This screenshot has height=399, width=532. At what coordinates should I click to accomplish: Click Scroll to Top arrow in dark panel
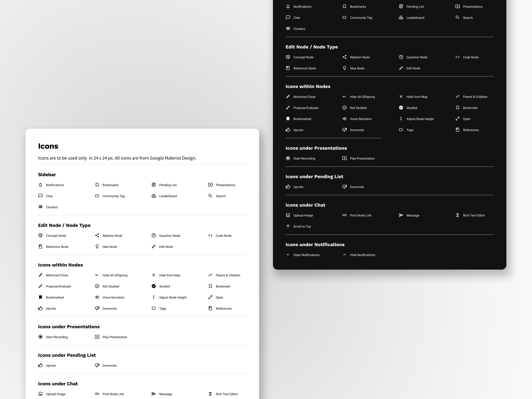coord(288,226)
